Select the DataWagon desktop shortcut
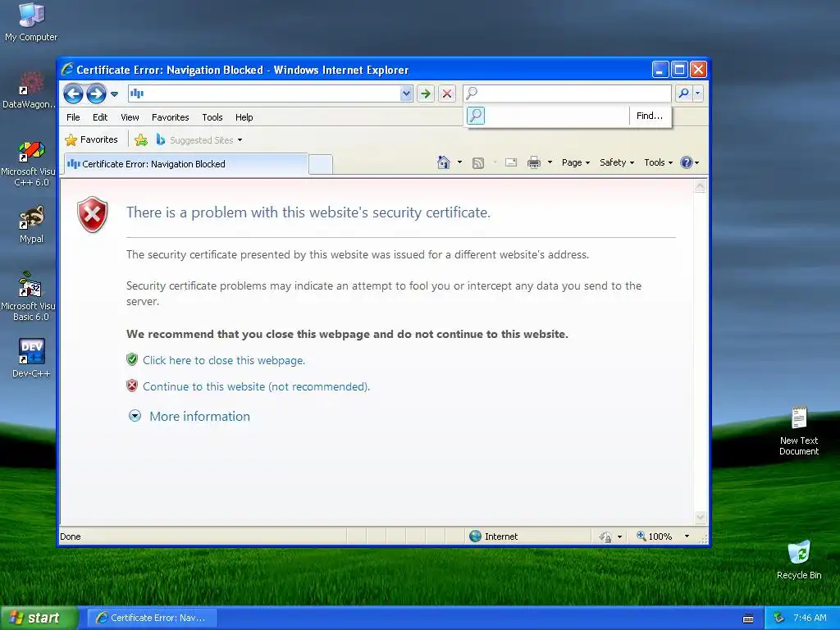 click(29, 89)
